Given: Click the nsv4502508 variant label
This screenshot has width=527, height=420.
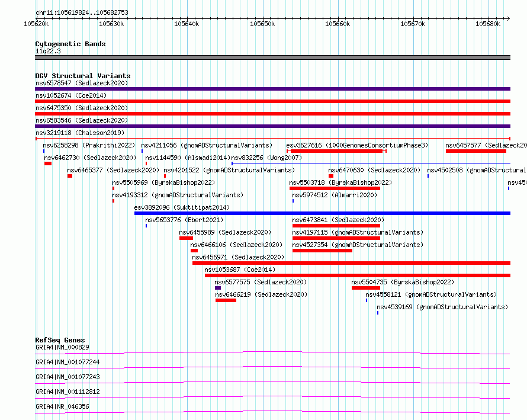Looking at the screenshot, I should click(477, 170).
